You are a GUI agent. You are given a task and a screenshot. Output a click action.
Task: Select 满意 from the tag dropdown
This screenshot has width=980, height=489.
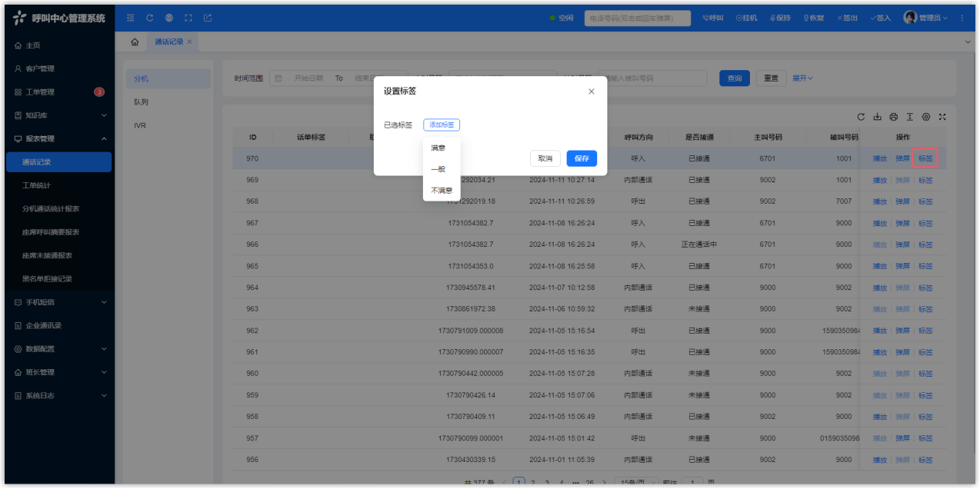pyautogui.click(x=438, y=148)
